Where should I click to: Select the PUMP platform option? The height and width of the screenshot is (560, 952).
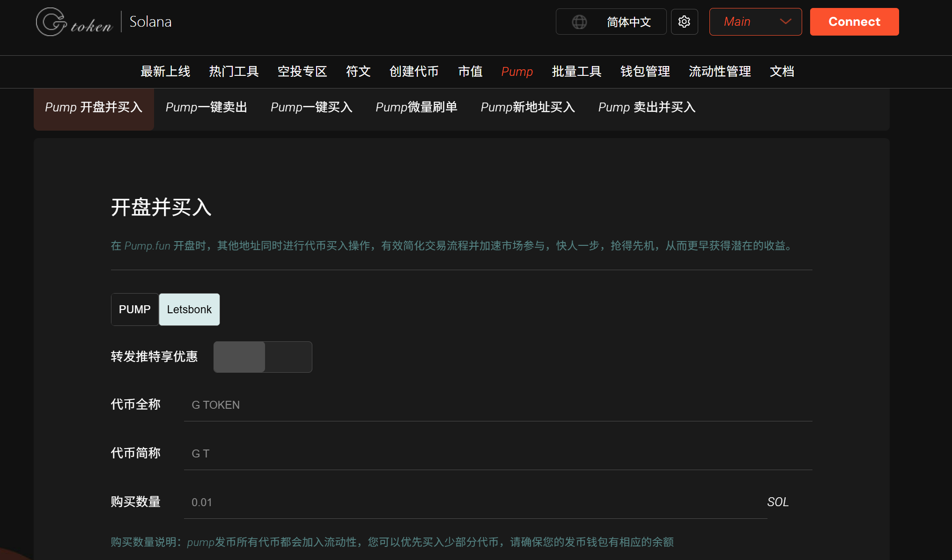point(134,309)
